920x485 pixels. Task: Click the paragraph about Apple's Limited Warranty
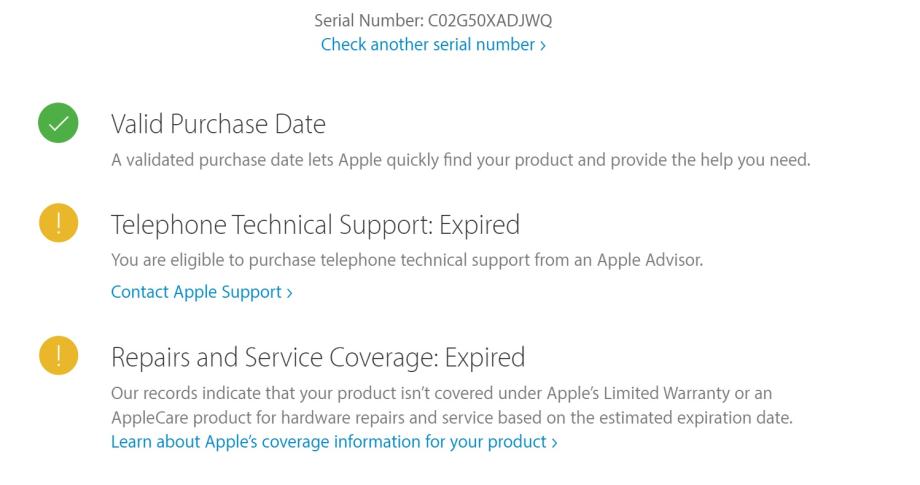coord(440,393)
